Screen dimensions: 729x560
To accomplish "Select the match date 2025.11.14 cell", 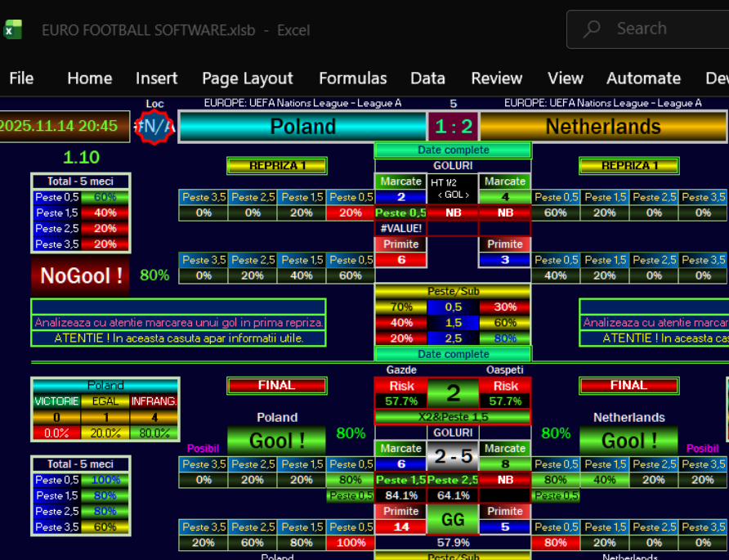I will click(x=65, y=127).
